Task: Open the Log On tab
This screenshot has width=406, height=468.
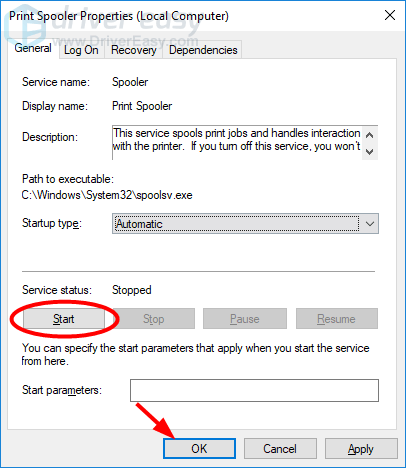Action: tap(81, 50)
